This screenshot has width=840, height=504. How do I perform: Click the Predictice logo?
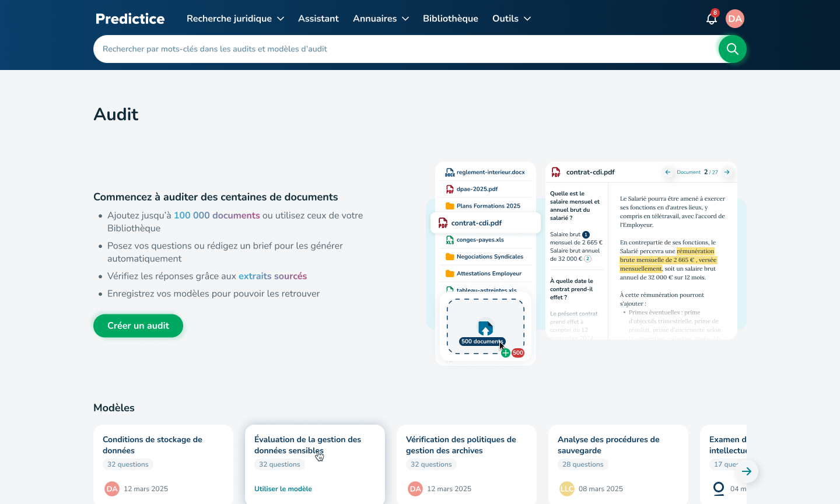[130, 19]
